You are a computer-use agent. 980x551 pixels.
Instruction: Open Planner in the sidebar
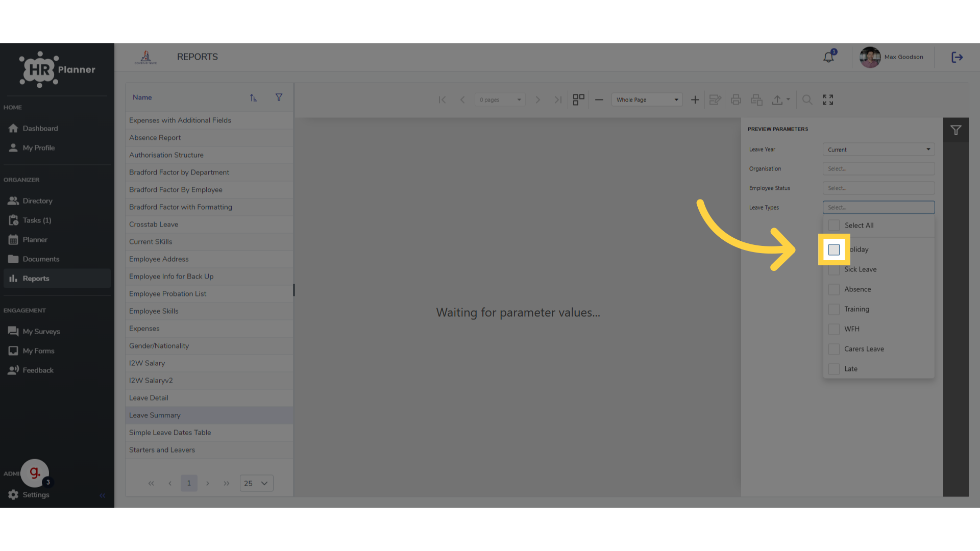click(x=57, y=240)
